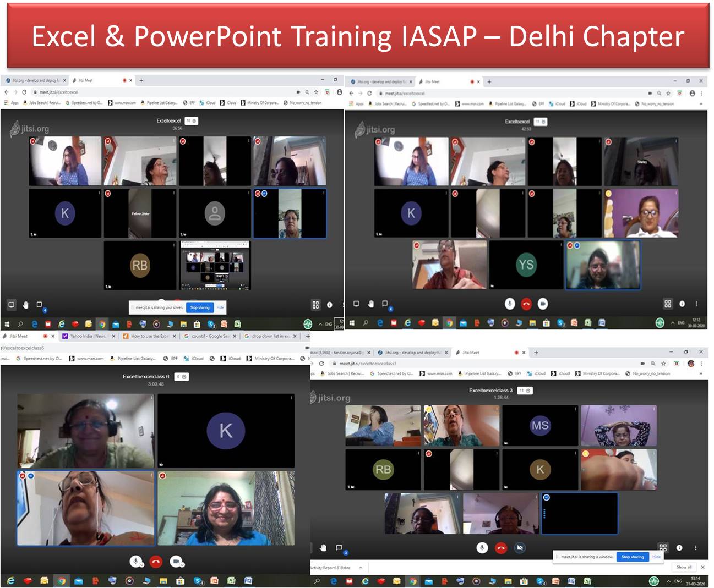The image size is (714, 588).
Task: Toggle tile view in the 36:56 meeting
Action: (315, 304)
